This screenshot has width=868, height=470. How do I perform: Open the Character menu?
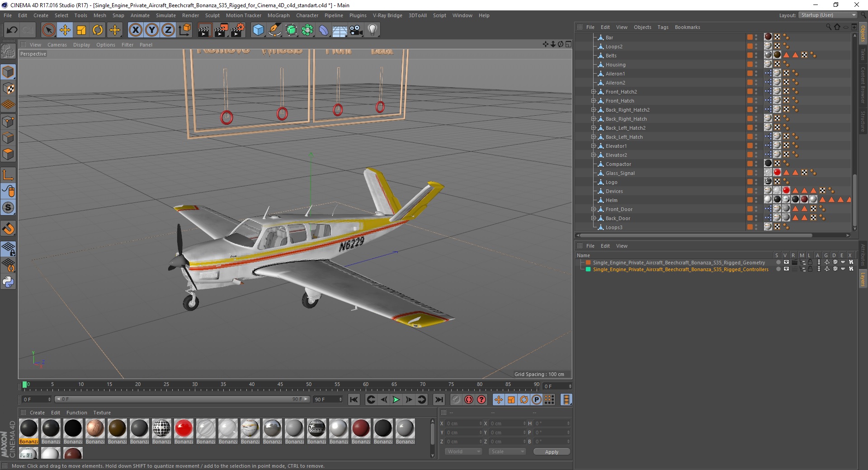click(x=307, y=15)
